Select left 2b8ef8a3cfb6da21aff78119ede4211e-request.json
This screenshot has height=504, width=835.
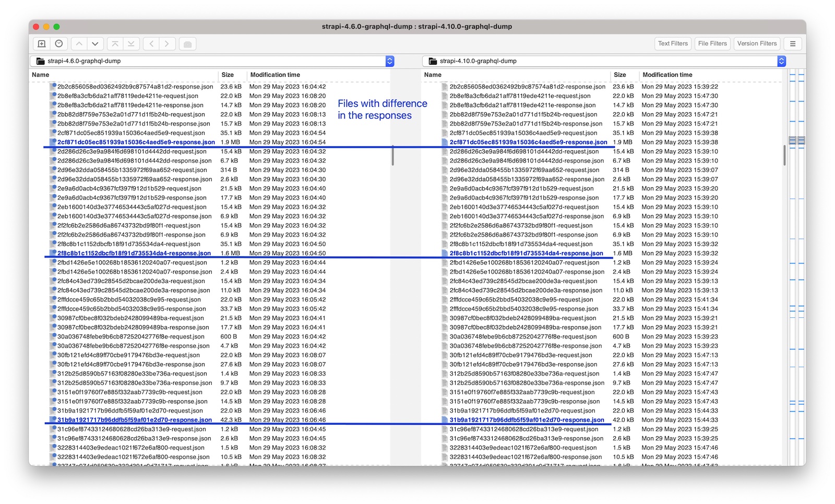128,96
